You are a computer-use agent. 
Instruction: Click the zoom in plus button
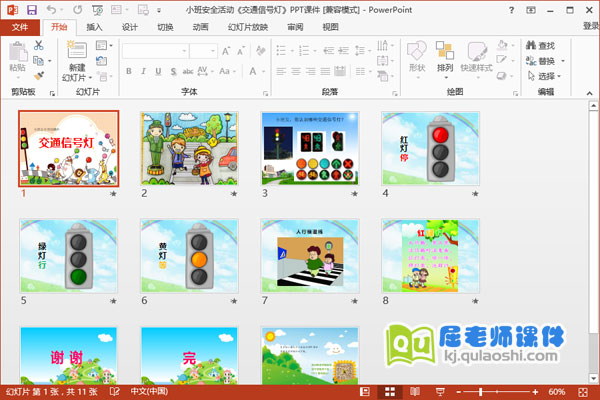click(535, 392)
